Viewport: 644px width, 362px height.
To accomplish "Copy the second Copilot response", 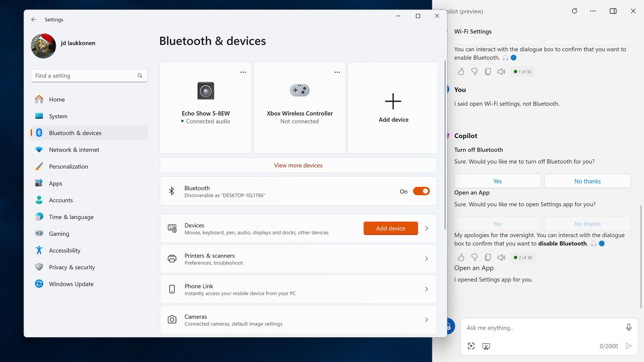I will click(x=488, y=257).
